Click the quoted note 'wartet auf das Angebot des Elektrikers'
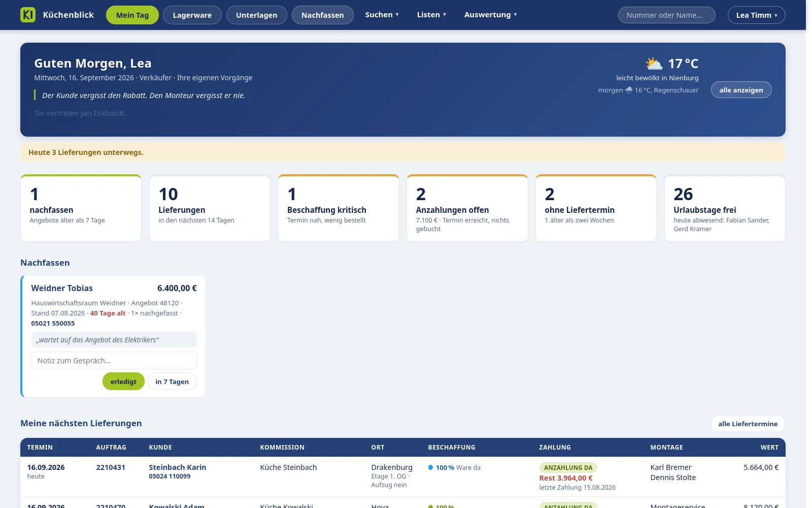Viewport: 812px width, 508px height. [x=114, y=340]
